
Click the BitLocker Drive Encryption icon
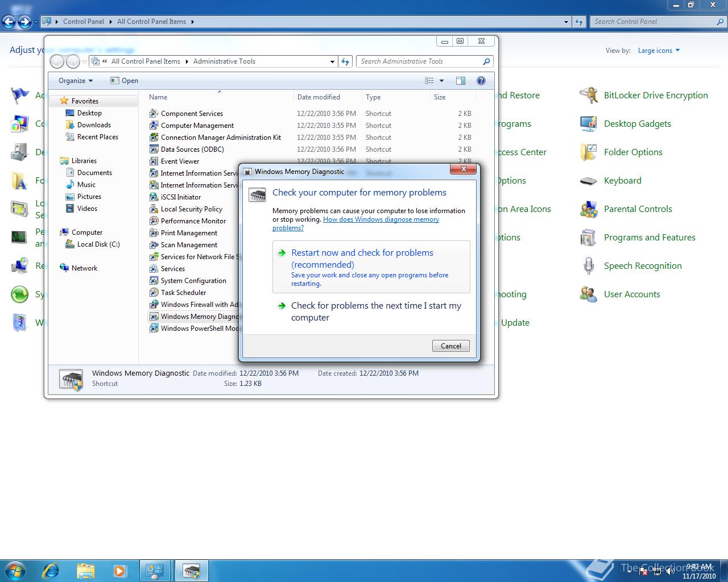[589, 95]
